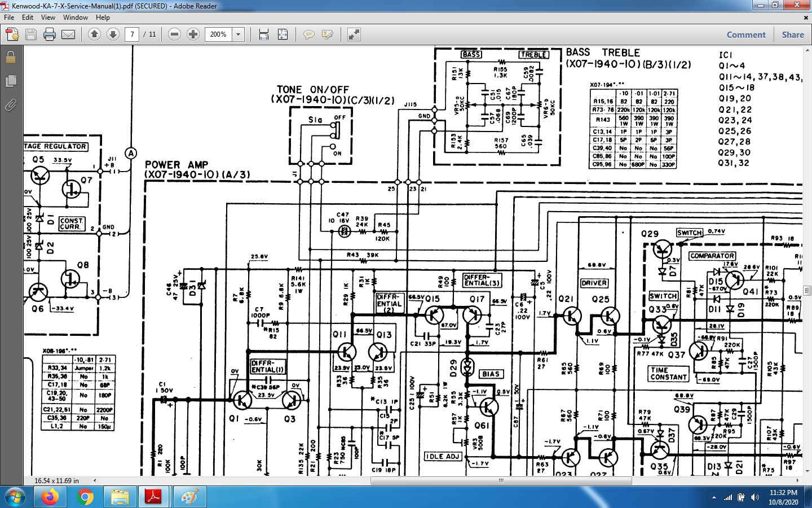The height and width of the screenshot is (508, 812).
Task: Open the attachments paperclip panel
Action: 11,105
